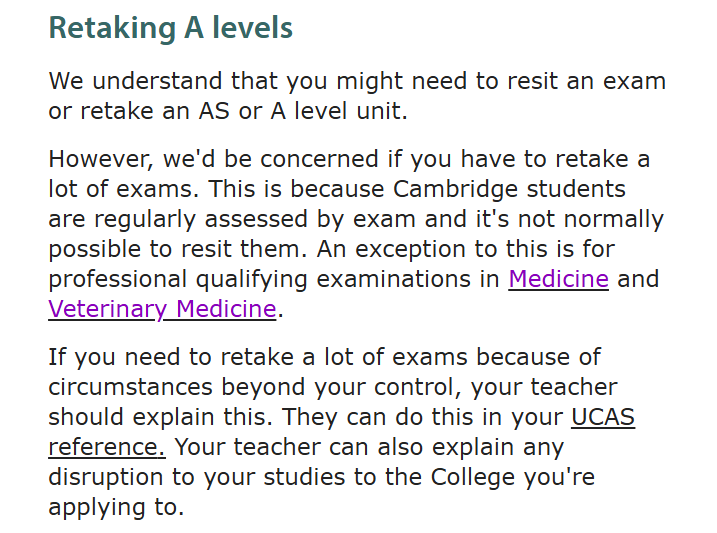The height and width of the screenshot is (533, 717).
Task: Open the UCAS reference link
Action: point(342,432)
